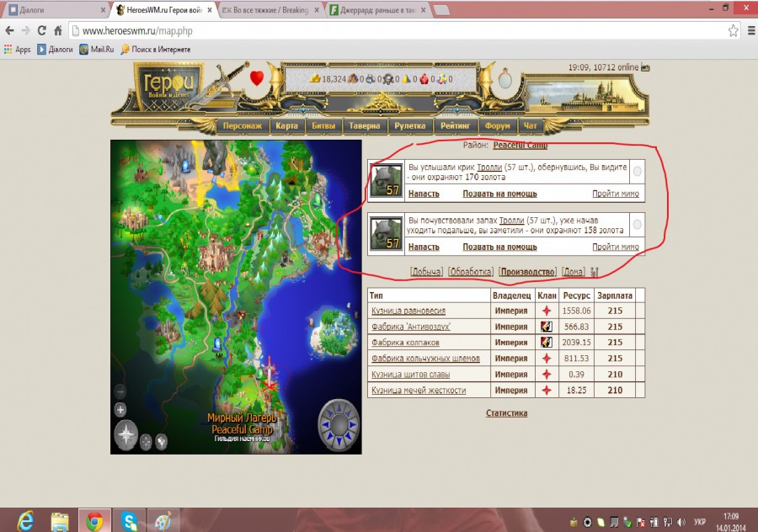Click the volume icon in system tray
The width and height of the screenshot is (758, 532).
[x=681, y=522]
